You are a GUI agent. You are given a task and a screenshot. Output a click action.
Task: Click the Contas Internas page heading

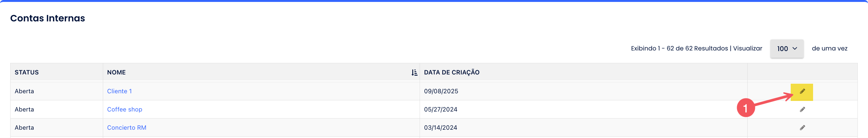tap(48, 18)
